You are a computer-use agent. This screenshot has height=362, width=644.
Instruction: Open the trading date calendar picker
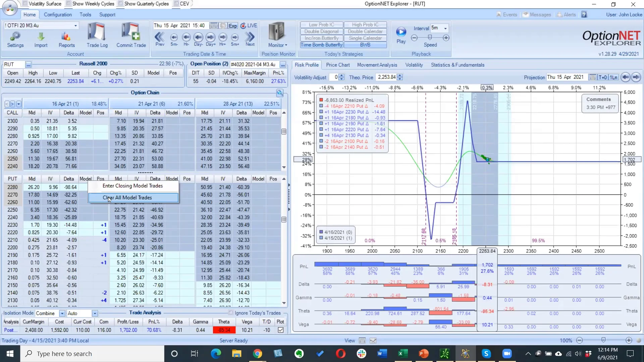click(x=213, y=26)
